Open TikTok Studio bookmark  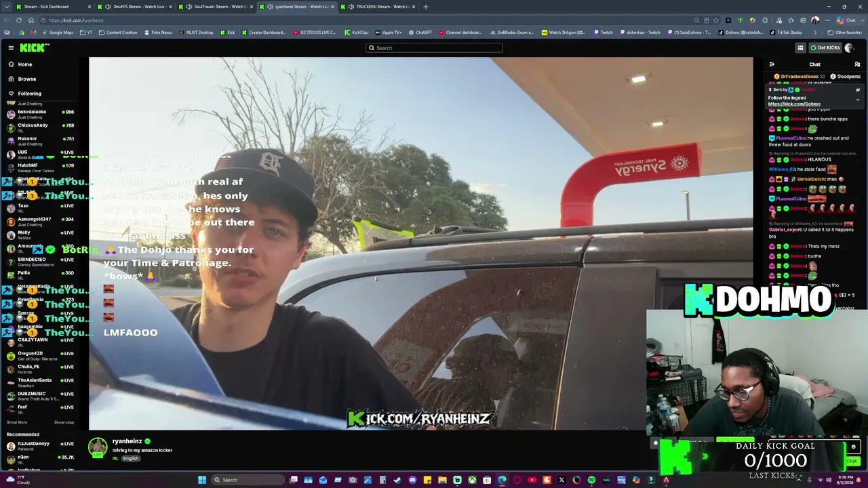click(x=785, y=33)
